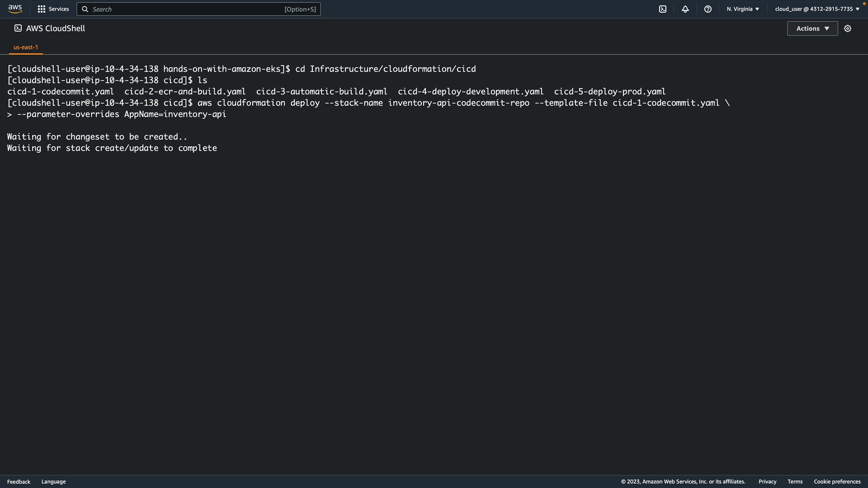The width and height of the screenshot is (868, 488).
Task: Open the help question mark icon
Action: coord(708,9)
